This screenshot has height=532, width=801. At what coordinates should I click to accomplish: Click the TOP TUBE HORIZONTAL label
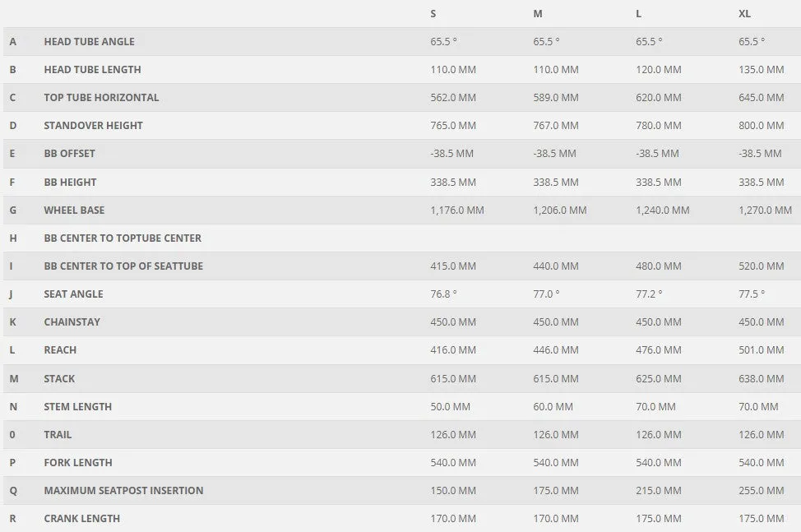[x=101, y=98]
